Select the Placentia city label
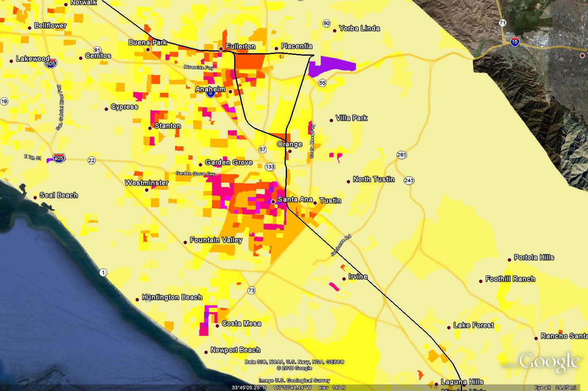The width and height of the screenshot is (588, 391). point(296,46)
